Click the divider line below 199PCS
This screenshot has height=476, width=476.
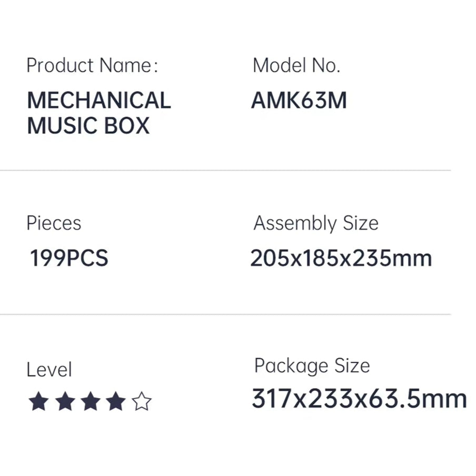pos(225,314)
